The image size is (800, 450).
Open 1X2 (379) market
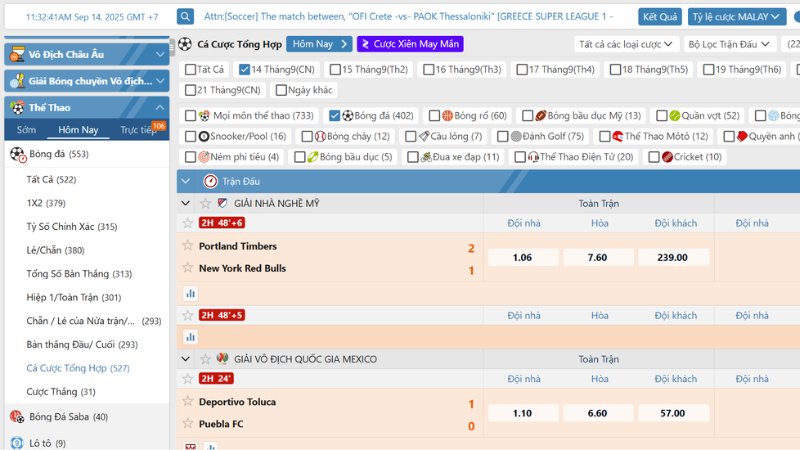(x=46, y=203)
